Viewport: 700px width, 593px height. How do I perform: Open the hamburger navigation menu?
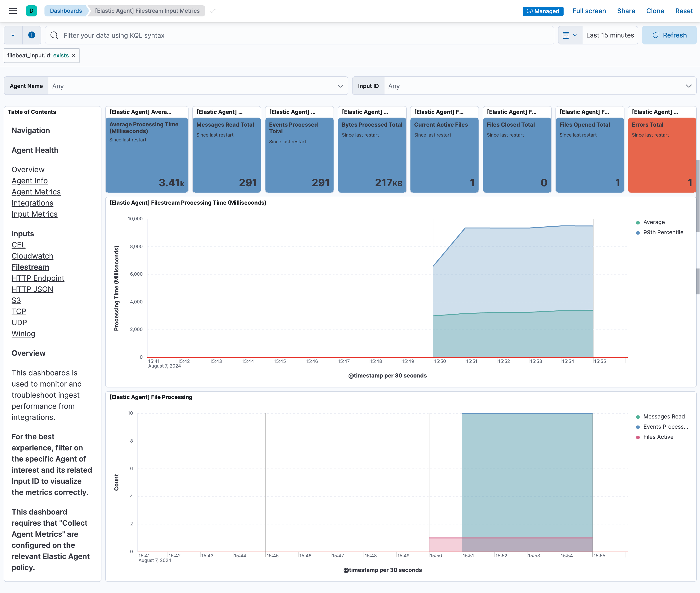tap(13, 11)
